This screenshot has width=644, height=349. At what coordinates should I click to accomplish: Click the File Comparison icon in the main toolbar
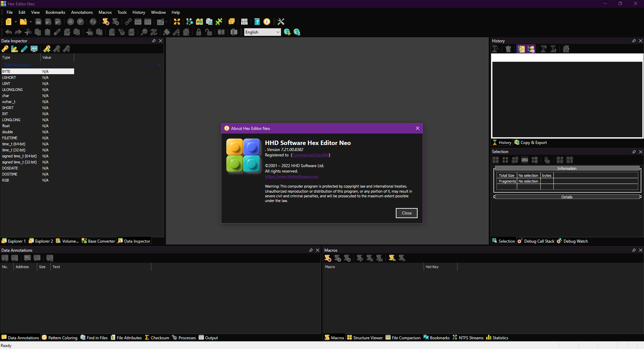coord(199,22)
